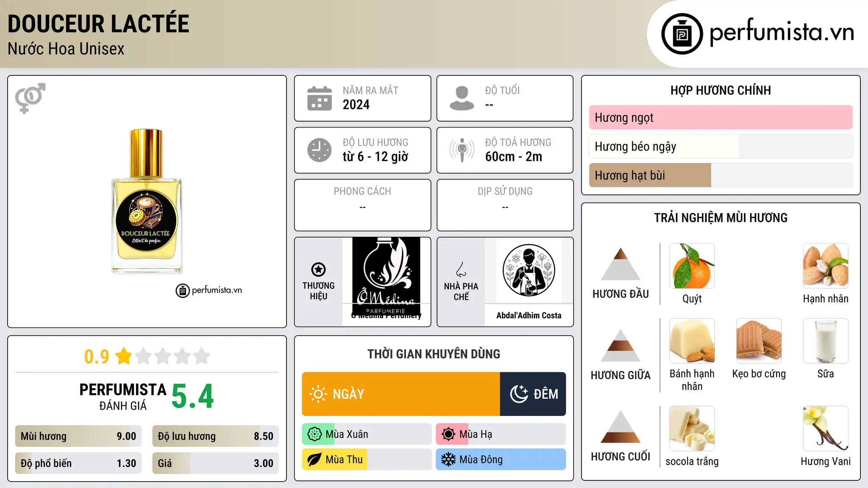This screenshot has height=488, width=868.
Task: Click the sillage projection icon
Action: (x=462, y=150)
